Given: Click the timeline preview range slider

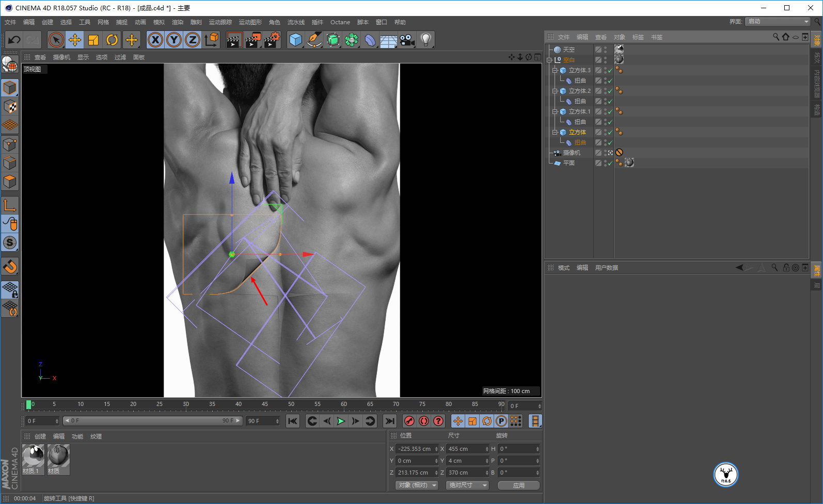Looking at the screenshot, I should point(152,421).
